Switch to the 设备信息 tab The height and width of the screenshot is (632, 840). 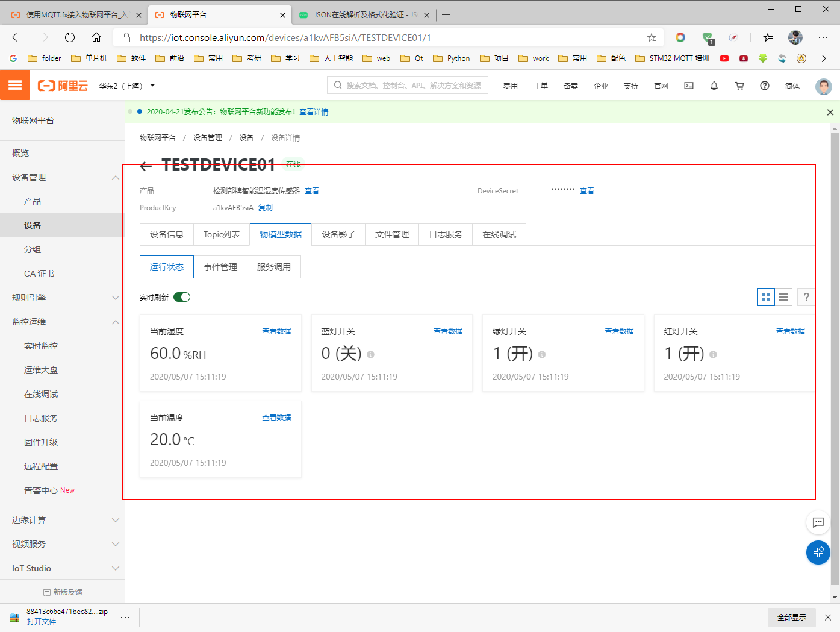(x=167, y=234)
